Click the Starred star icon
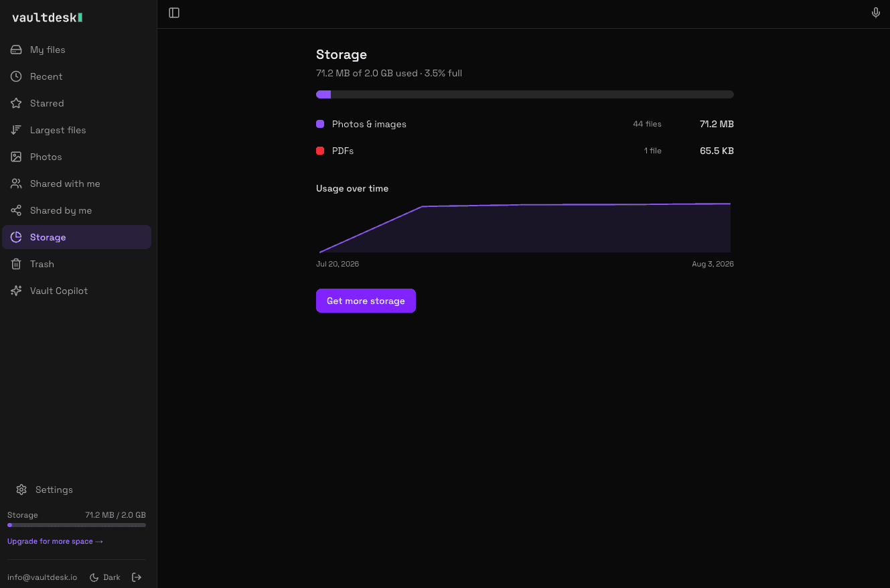 (x=16, y=103)
